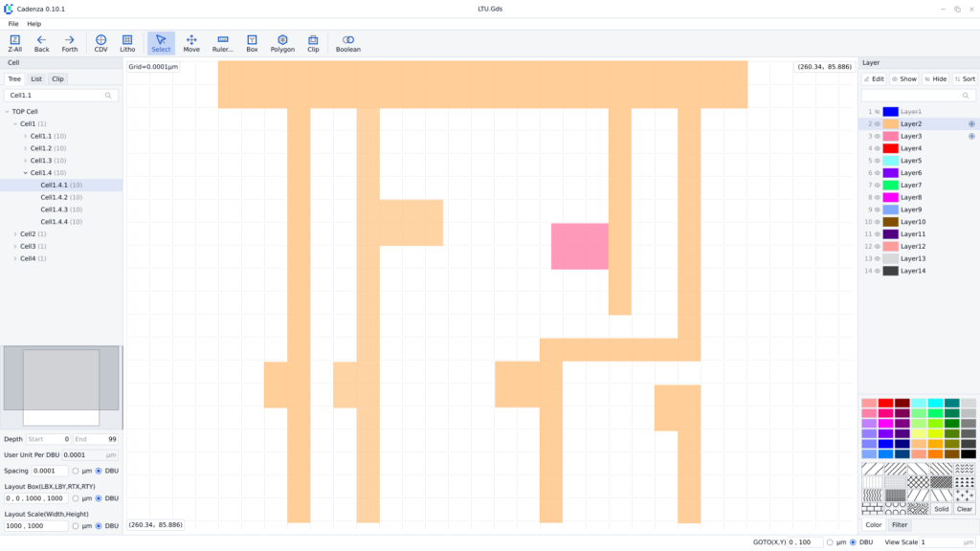Click the Back navigation arrow
This screenshot has width=980, height=551.
(42, 43)
